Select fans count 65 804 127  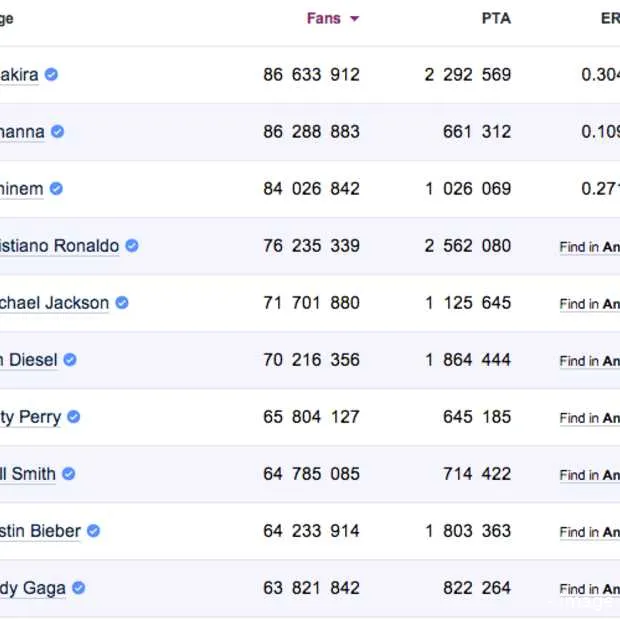point(312,417)
